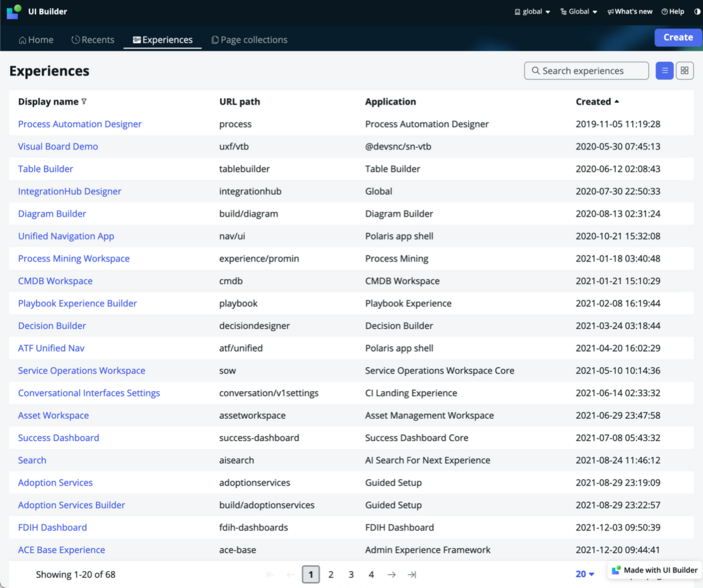This screenshot has width=703, height=588.
Task: Click URL path cell conversation/v1settings
Action: point(269,393)
